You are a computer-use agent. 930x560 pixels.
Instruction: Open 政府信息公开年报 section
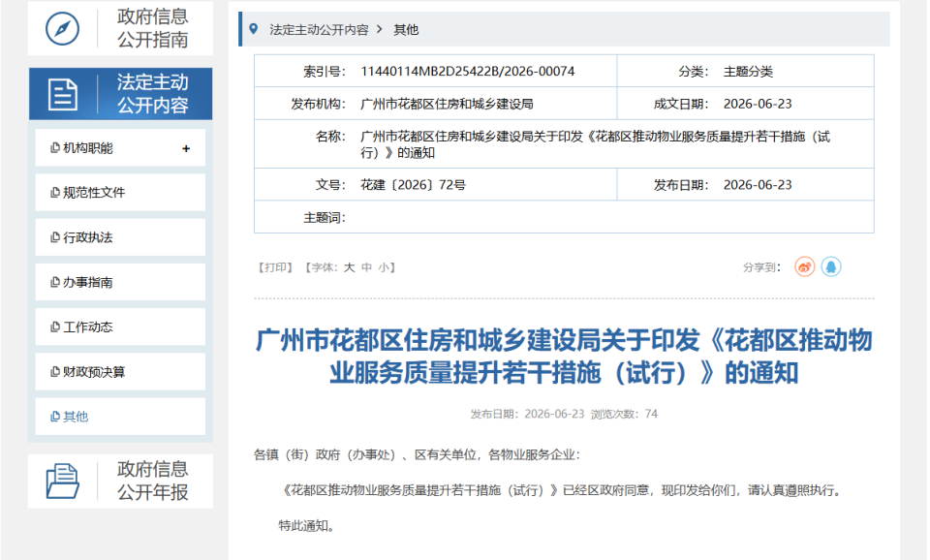pos(120,482)
